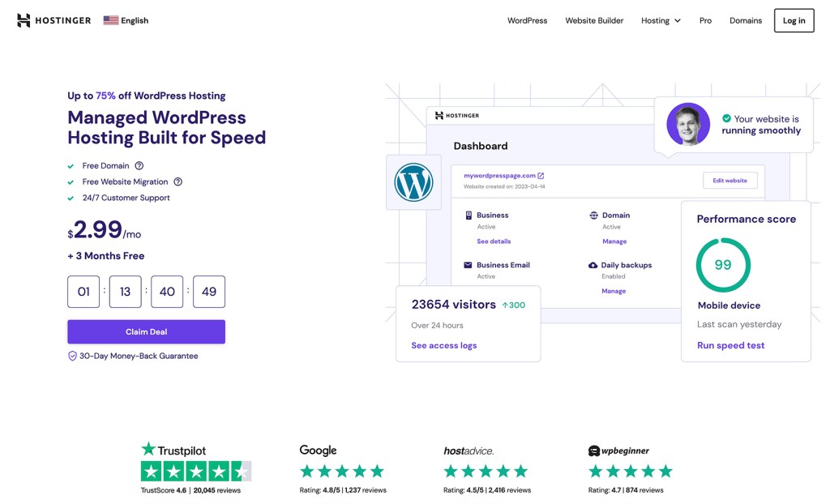
Task: Click the Hosting chevron arrow
Action: point(678,20)
